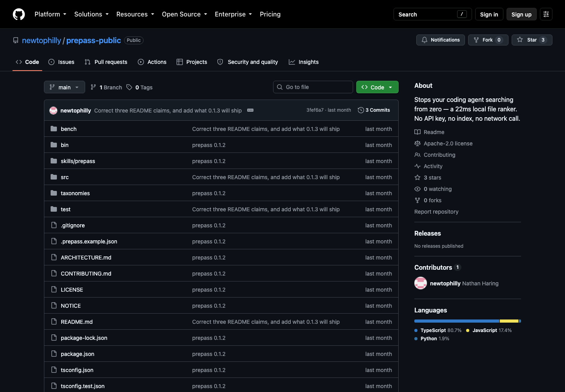565x392 pixels.
Task: Open the 3fef6a7 commit hash
Action: 315,110
